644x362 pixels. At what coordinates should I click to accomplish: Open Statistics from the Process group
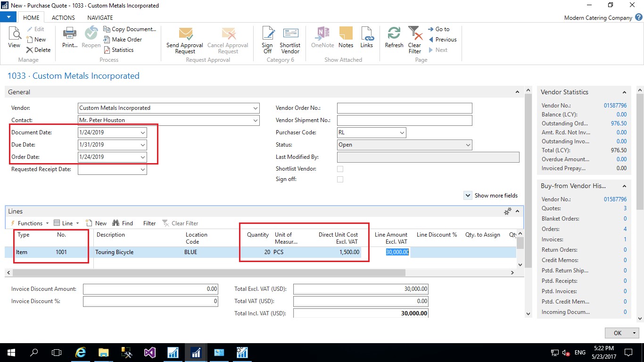[118, 50]
